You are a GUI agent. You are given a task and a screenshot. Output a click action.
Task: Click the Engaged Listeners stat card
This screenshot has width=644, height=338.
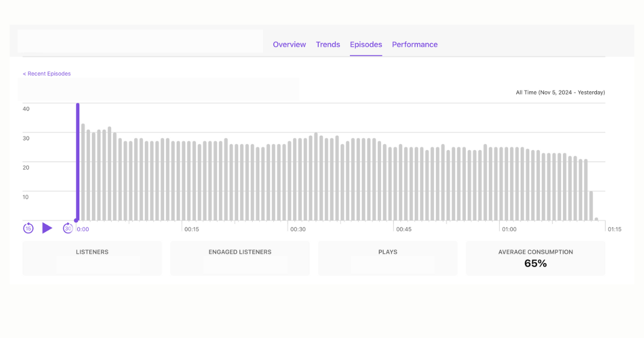(x=240, y=259)
